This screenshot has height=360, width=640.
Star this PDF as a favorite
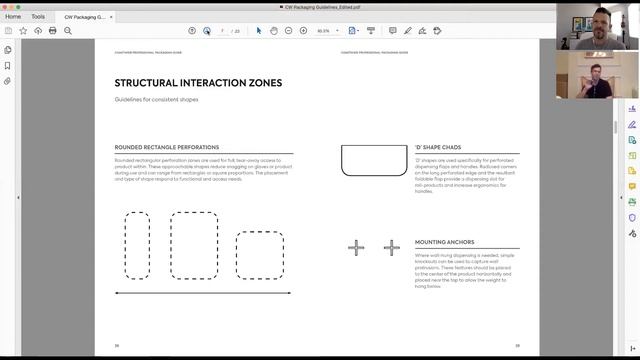pos(23,31)
